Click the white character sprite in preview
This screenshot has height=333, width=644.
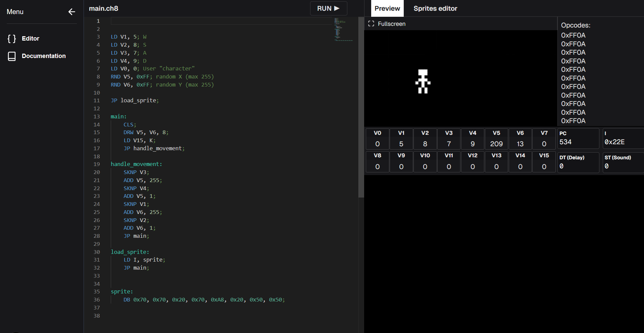tap(423, 81)
